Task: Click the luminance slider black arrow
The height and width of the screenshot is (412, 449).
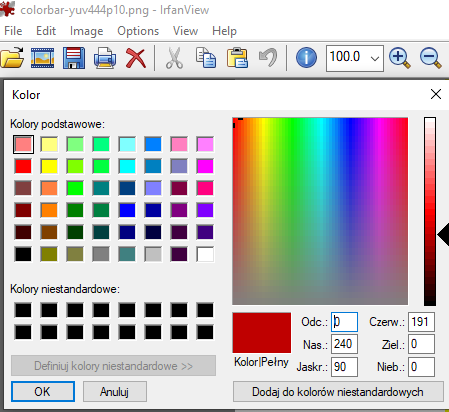Action: pos(443,235)
